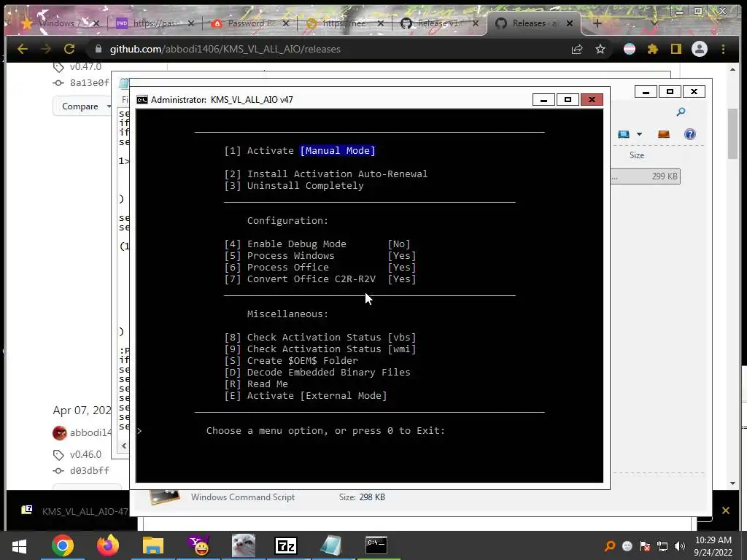Open the cat picture taskbar icon
Screen dimensions: 747x560
tap(244, 545)
